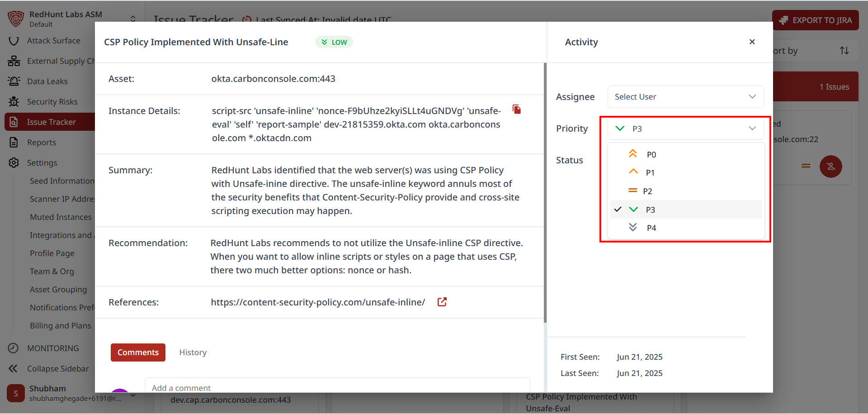This screenshot has width=868, height=414.
Task: Click the LOW severity badge
Action: pyautogui.click(x=334, y=42)
